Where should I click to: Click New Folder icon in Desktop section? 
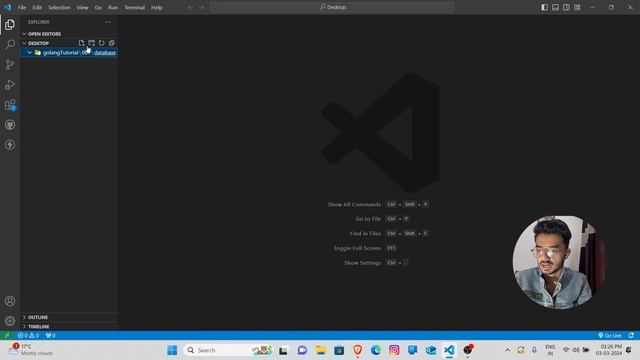tap(91, 43)
